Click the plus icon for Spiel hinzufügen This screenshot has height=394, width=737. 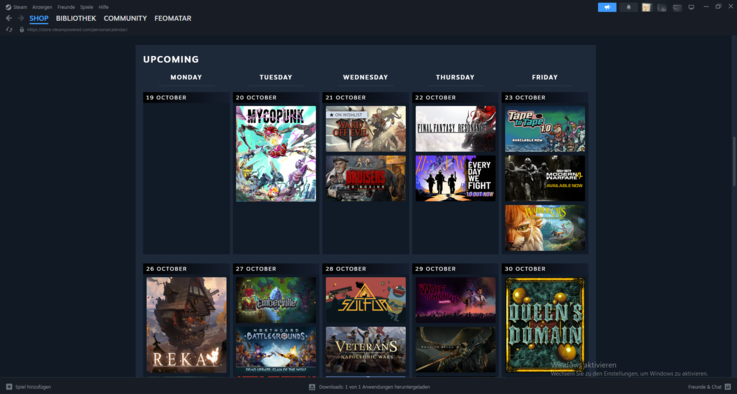tap(9, 387)
